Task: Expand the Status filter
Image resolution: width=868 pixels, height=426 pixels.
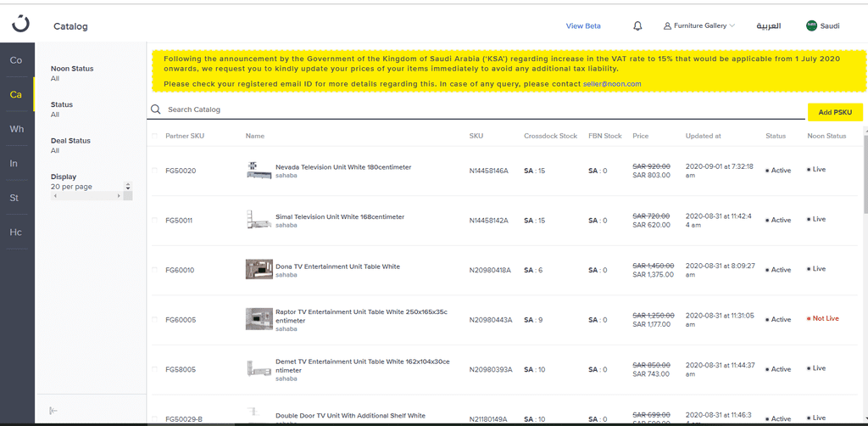Action: point(62,109)
